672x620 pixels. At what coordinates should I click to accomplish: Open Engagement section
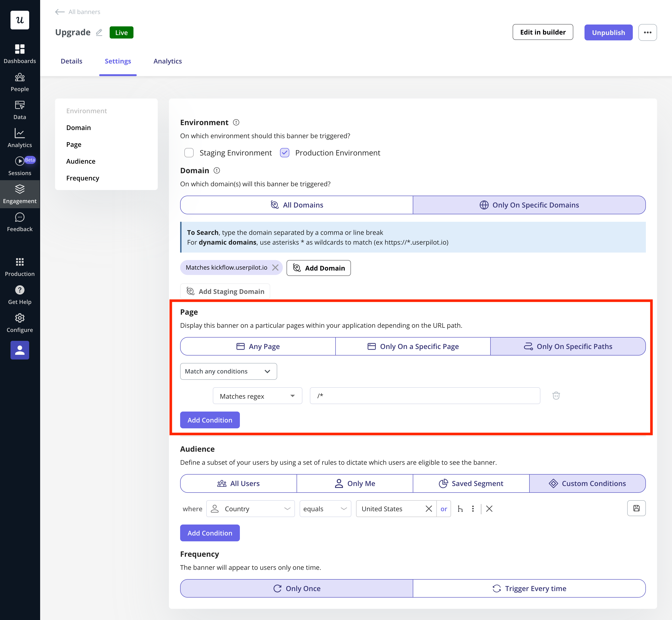tap(20, 194)
